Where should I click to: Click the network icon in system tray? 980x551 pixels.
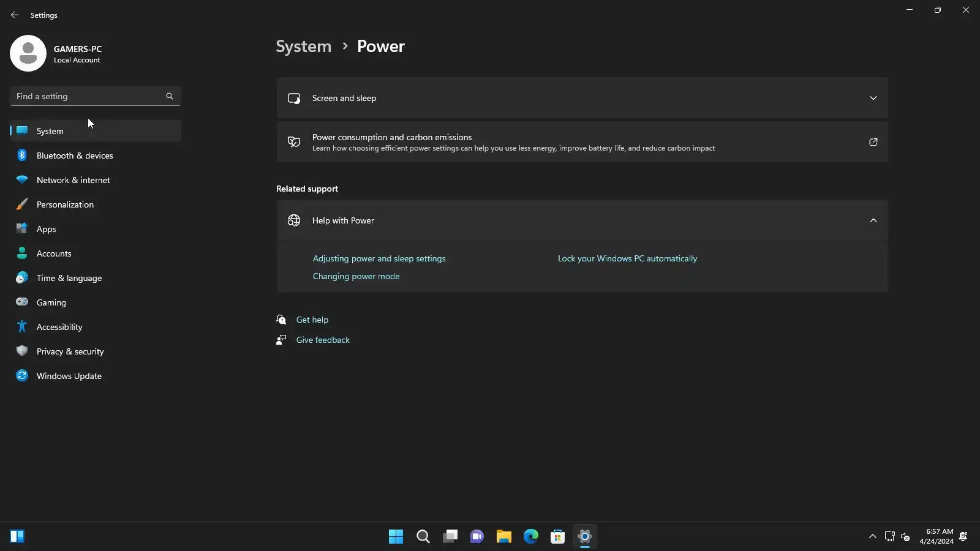tap(890, 536)
